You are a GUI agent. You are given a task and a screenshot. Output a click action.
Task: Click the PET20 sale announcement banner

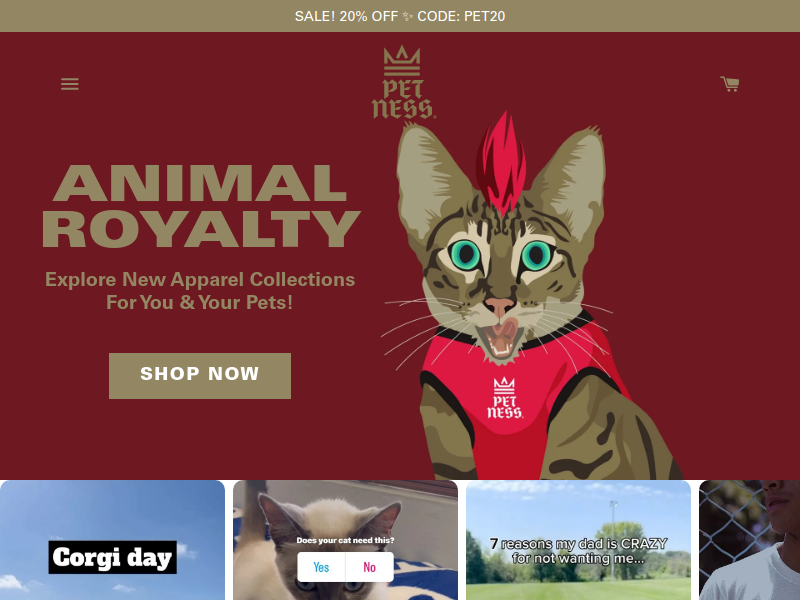[x=400, y=16]
